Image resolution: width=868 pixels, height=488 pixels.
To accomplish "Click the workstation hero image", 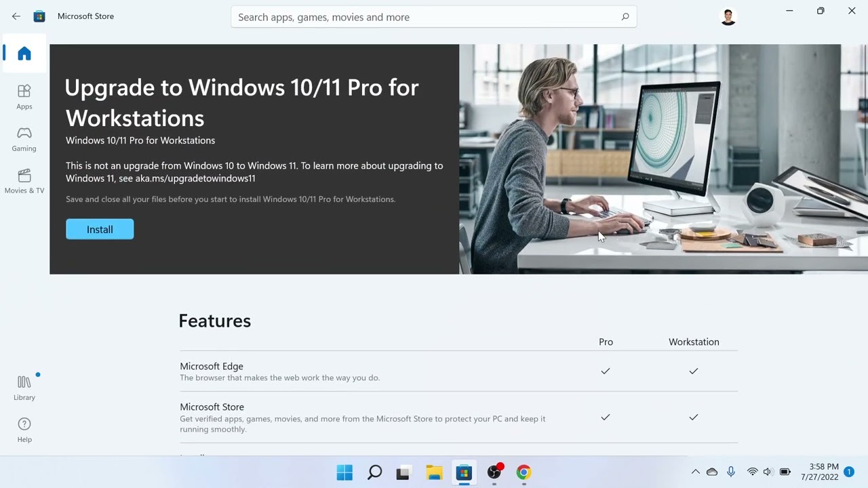I will click(x=663, y=159).
